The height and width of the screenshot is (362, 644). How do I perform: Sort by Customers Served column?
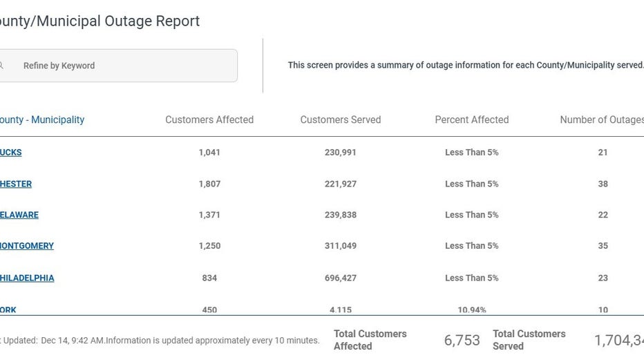(341, 120)
